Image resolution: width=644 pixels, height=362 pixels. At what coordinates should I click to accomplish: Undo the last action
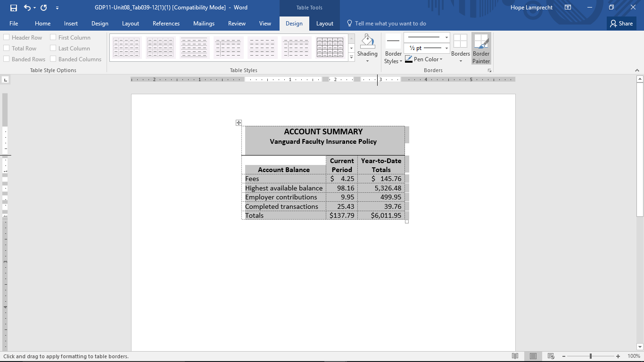26,7
